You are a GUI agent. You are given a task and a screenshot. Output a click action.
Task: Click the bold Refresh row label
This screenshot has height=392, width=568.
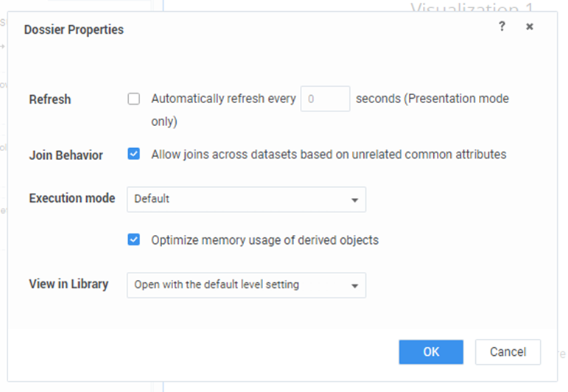(50, 99)
